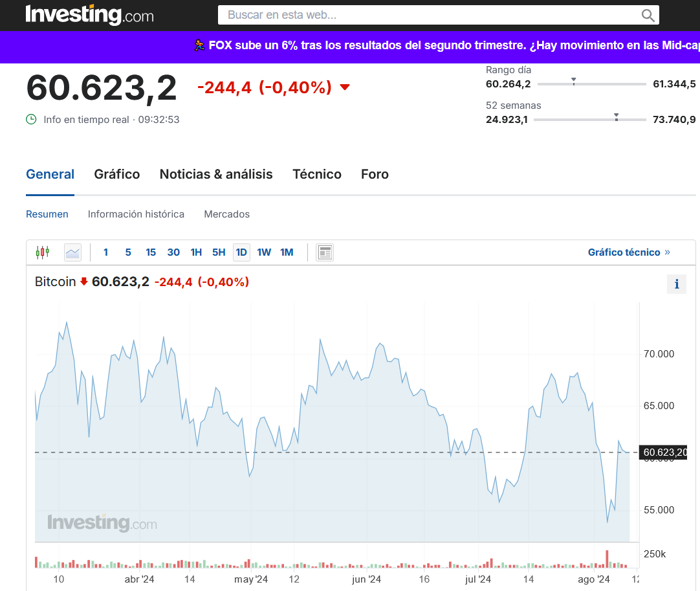Open the Foro tab
This screenshot has width=700, height=591.
(x=375, y=174)
